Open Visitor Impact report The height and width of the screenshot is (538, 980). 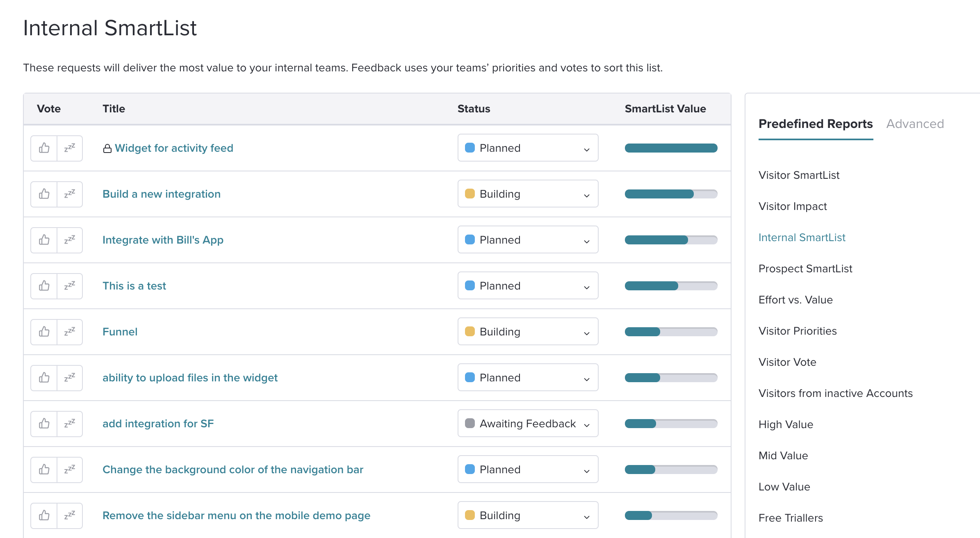pos(793,206)
